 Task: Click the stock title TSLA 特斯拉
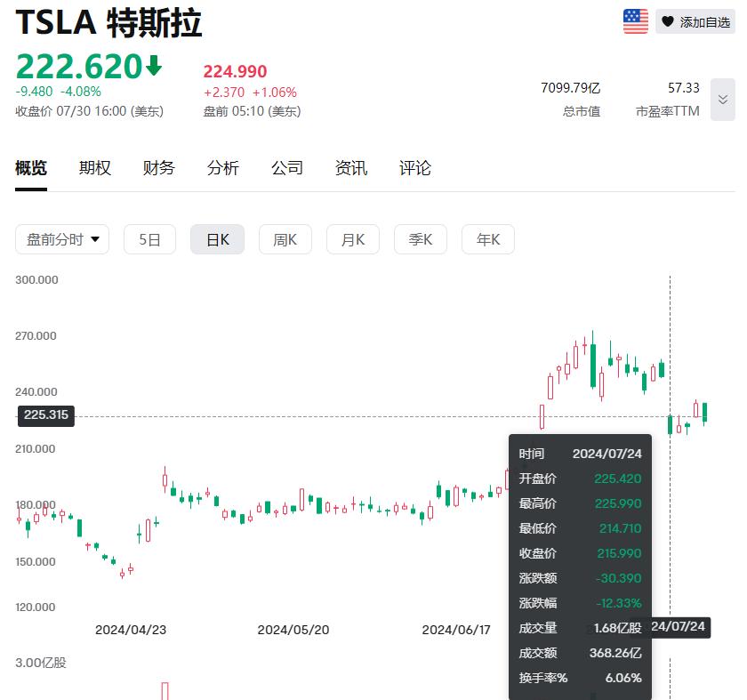click(x=108, y=22)
